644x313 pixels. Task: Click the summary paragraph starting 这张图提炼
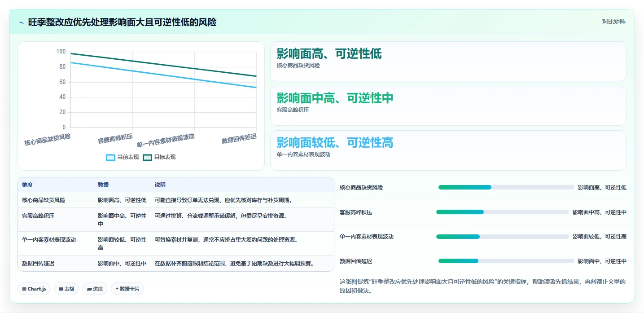[483, 286]
